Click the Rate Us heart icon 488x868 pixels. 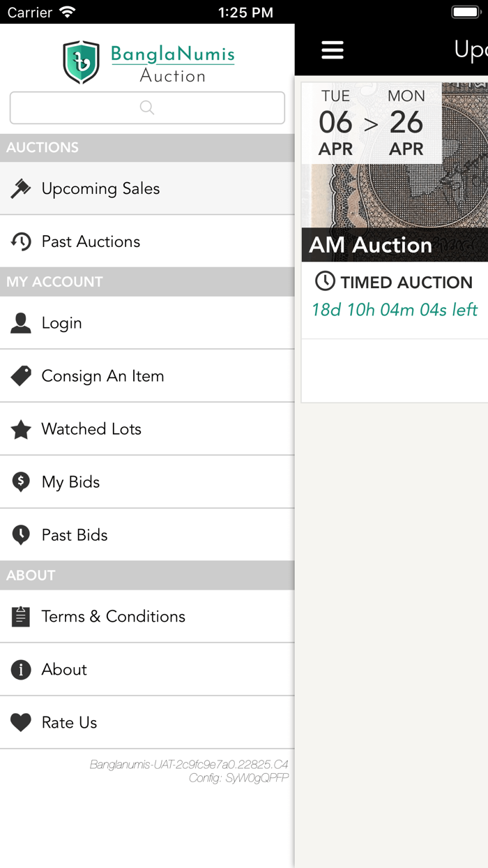(22, 722)
